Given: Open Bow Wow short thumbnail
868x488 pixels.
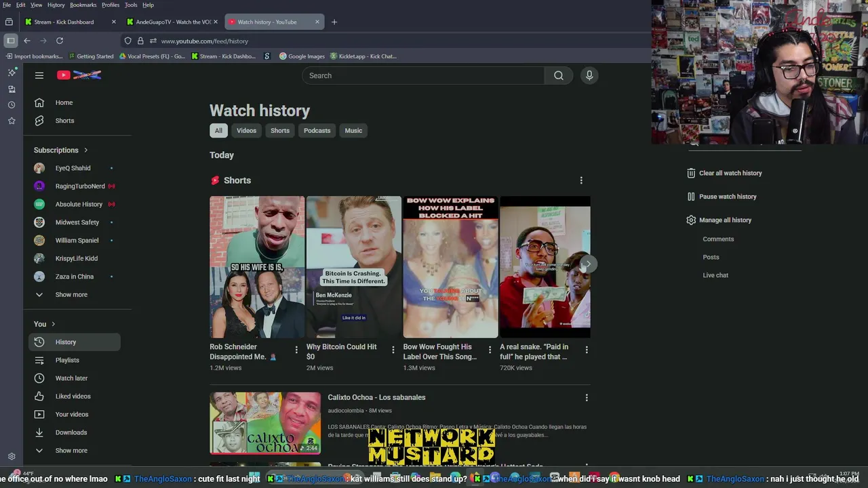Looking at the screenshot, I should click(450, 267).
